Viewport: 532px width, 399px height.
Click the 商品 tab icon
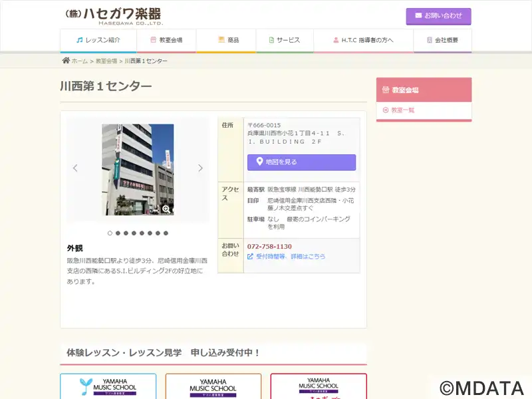pos(221,40)
